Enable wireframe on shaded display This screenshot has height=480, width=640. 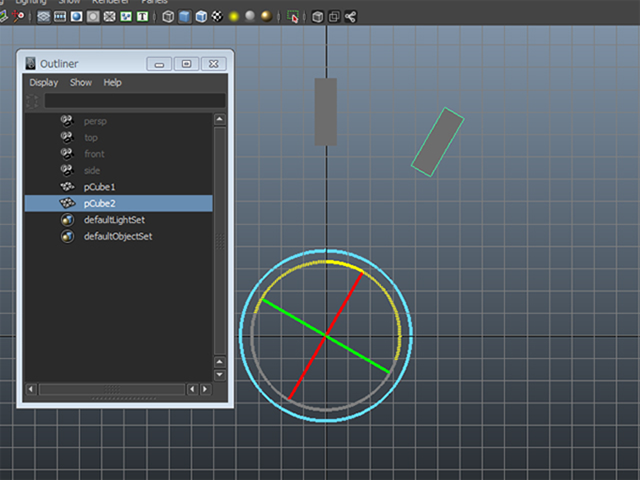(201, 17)
